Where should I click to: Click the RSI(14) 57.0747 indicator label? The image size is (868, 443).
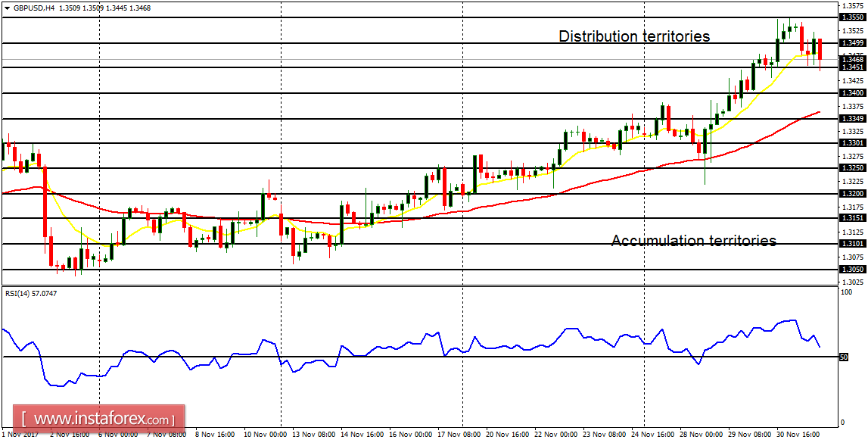tap(30, 294)
